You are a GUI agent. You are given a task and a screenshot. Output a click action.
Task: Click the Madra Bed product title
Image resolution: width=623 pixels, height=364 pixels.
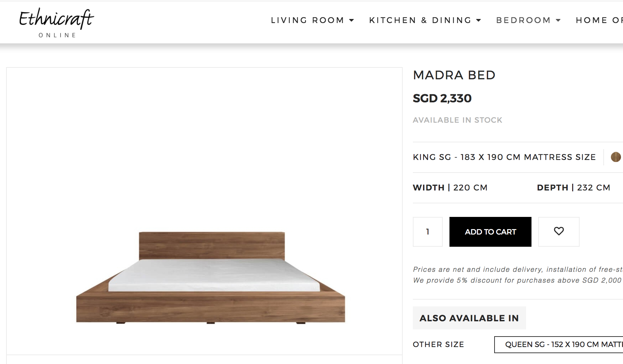coord(454,75)
